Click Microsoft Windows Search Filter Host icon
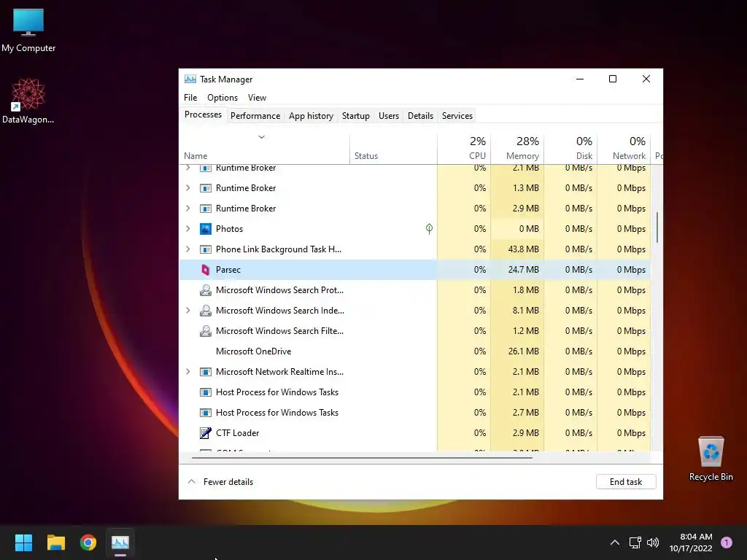This screenshot has height=560, width=747. pyautogui.click(x=205, y=332)
